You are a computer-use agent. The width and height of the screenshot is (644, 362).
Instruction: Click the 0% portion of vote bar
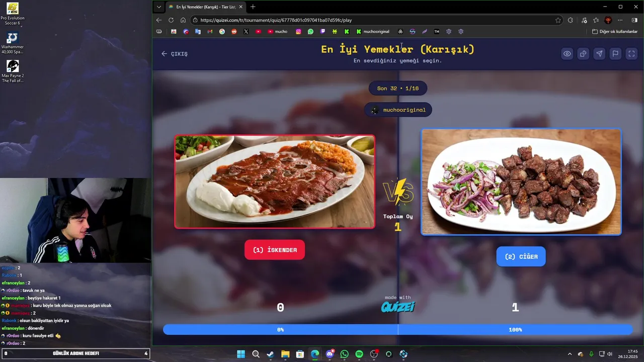[280, 330]
